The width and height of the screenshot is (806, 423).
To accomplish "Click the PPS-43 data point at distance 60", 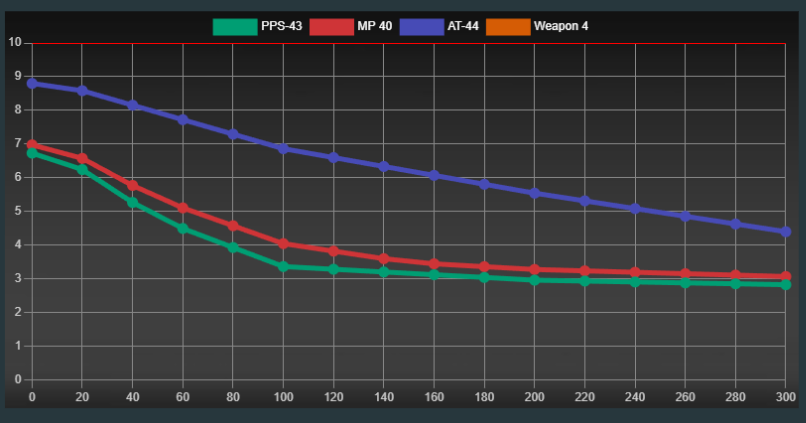I will [x=183, y=229].
